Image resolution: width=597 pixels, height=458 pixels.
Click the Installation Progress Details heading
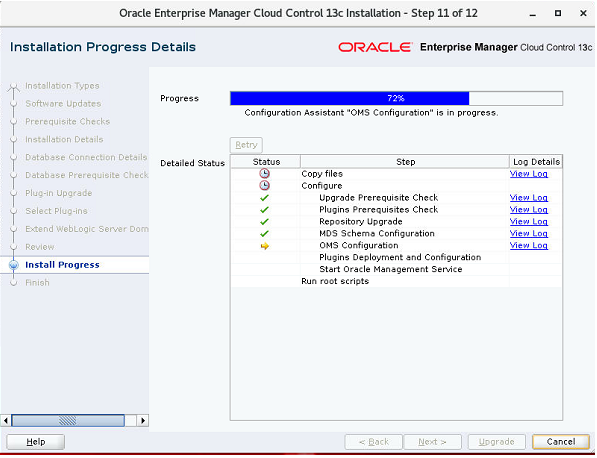tap(103, 47)
